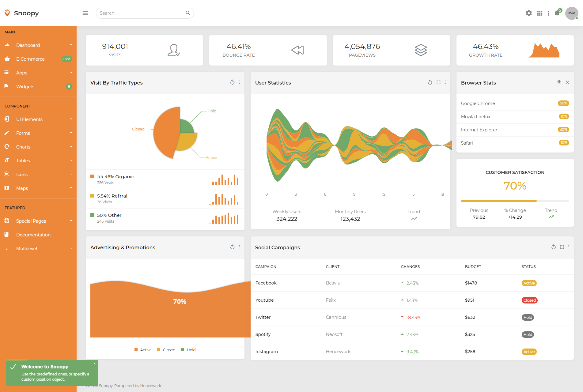
Task: Click the customer satisfaction progress bar
Action: 515,201
